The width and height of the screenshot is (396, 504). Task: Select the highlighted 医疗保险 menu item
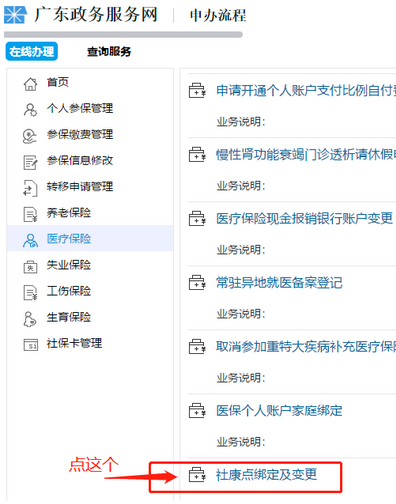tap(90, 238)
